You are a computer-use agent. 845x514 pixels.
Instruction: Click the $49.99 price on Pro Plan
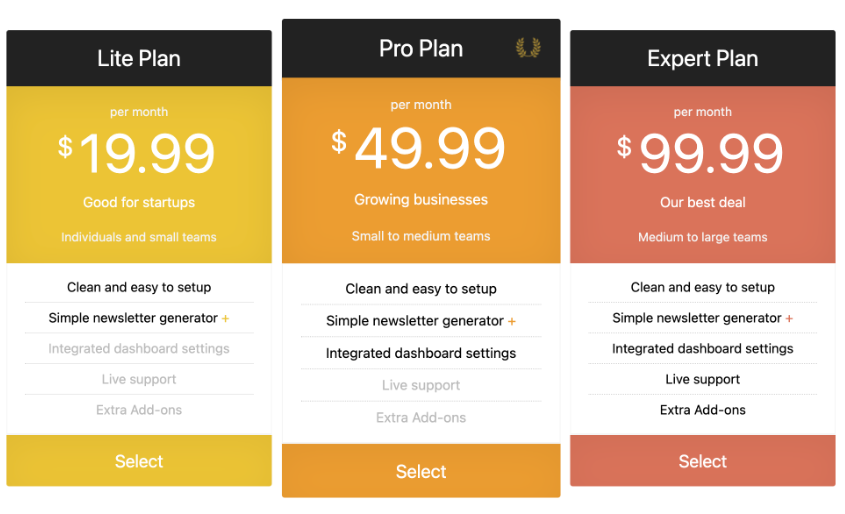(x=420, y=148)
